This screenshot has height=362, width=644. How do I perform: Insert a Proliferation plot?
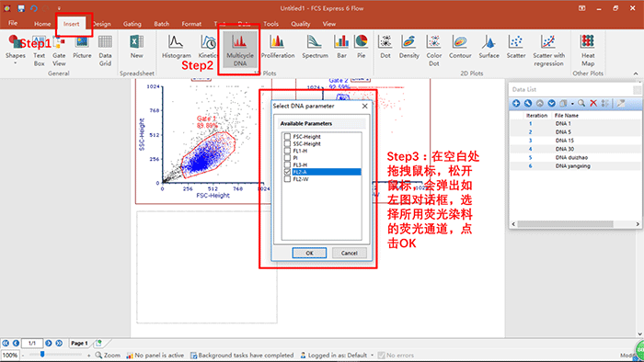278,47
